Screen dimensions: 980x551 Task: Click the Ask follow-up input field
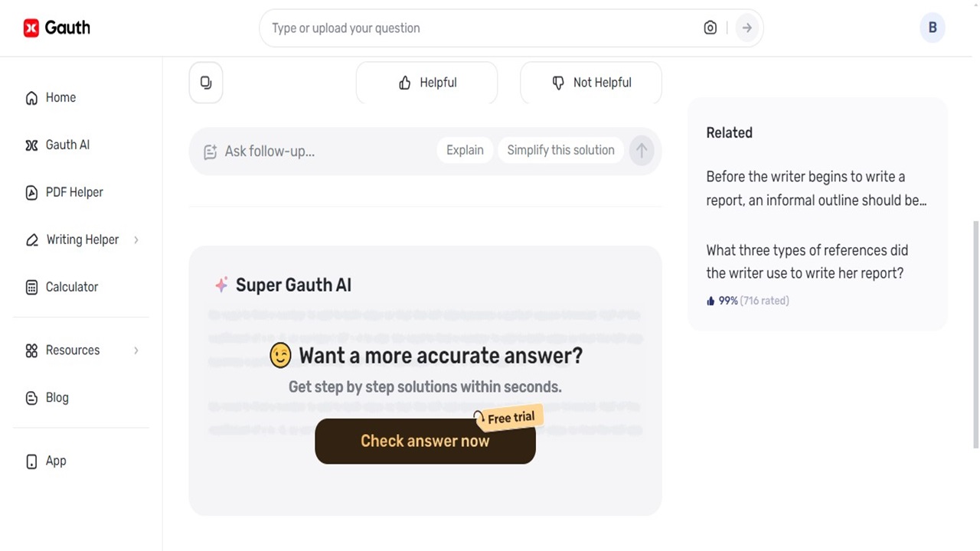(x=306, y=151)
